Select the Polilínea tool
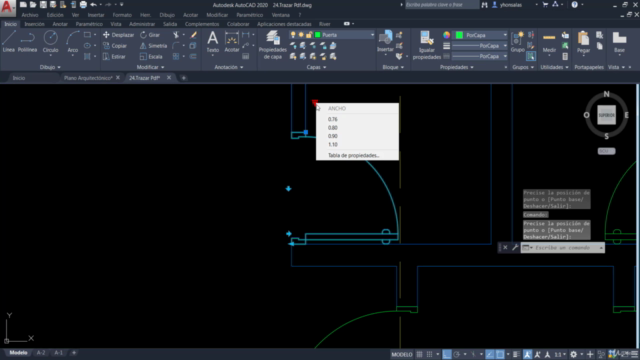640x360 pixels. [27, 42]
